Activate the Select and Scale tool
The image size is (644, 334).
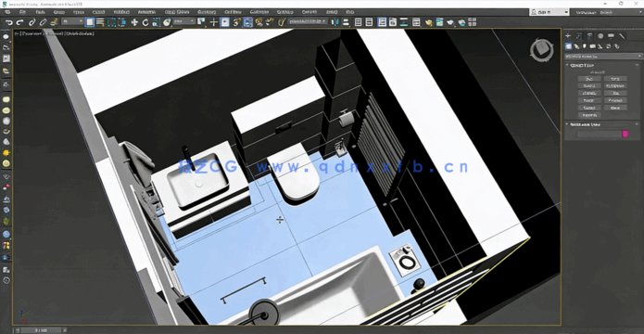[x=156, y=22]
